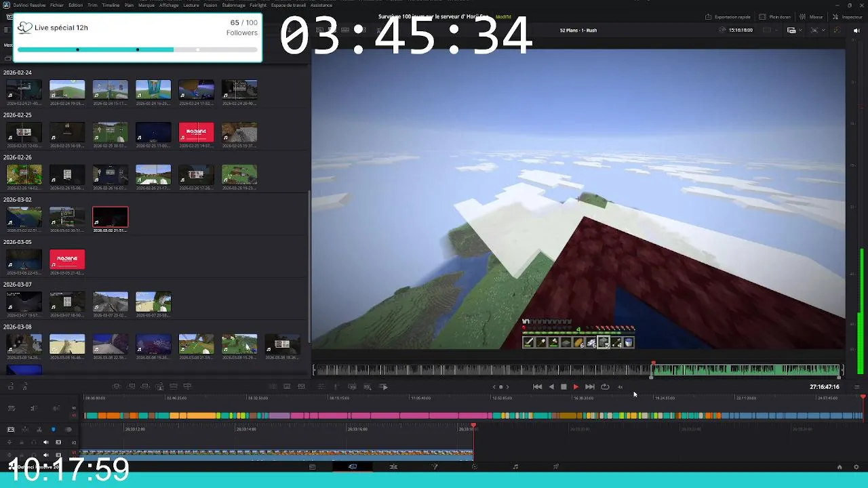The height and width of the screenshot is (488, 868).
Task: Switch to the Edit page
Action: coord(393,467)
